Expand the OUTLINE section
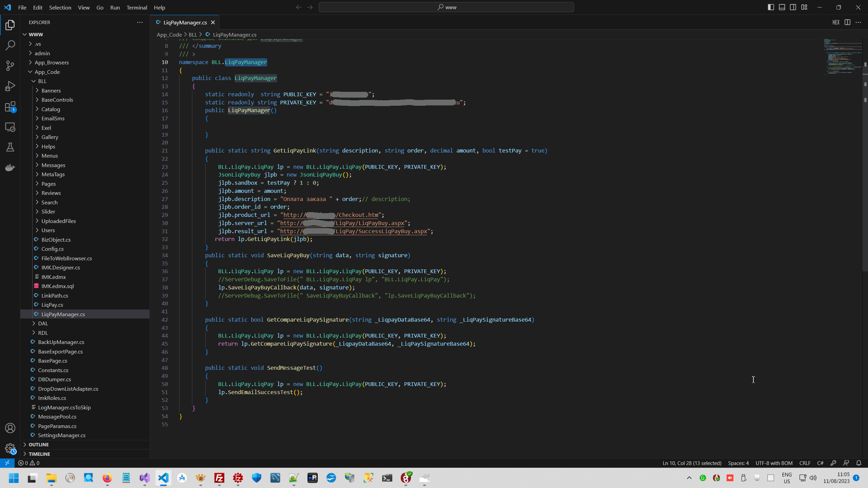 [x=39, y=444]
